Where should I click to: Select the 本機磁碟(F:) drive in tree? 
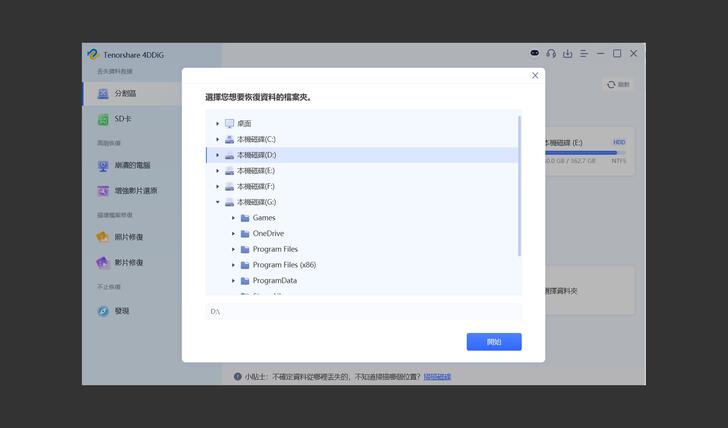click(x=256, y=187)
